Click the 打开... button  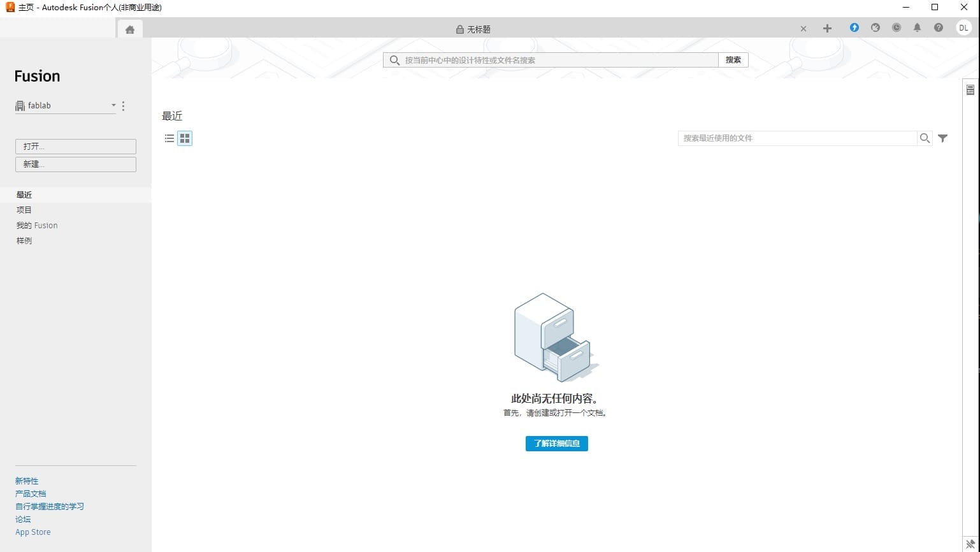coord(76,147)
